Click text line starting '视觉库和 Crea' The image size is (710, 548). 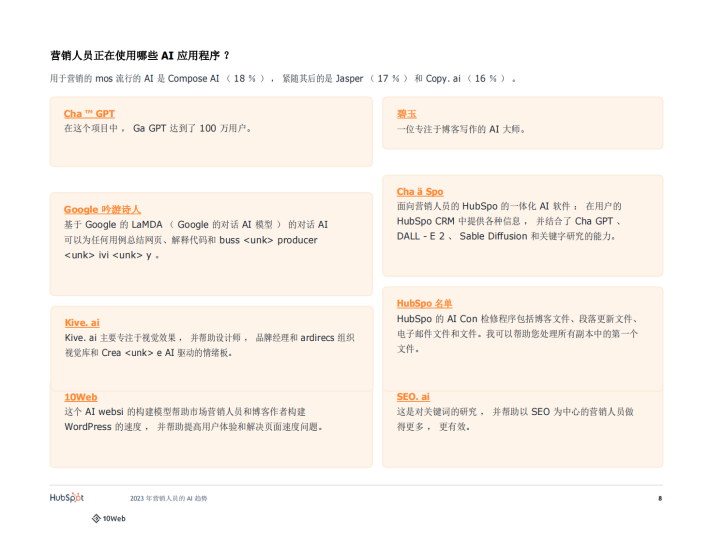[149, 353]
